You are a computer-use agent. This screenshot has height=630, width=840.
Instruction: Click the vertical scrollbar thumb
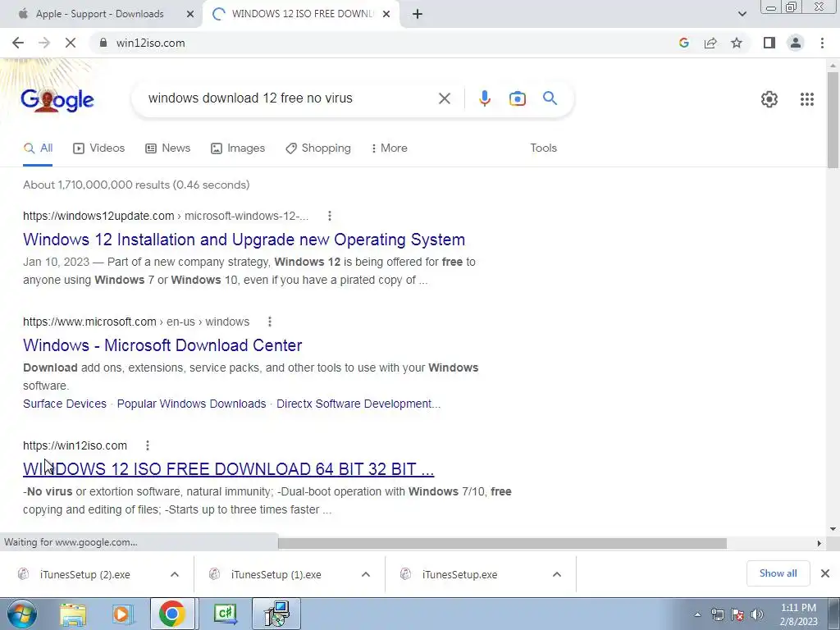(833, 120)
